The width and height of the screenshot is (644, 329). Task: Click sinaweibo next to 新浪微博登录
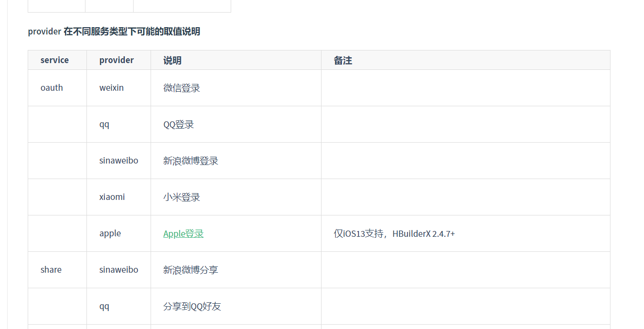119,161
